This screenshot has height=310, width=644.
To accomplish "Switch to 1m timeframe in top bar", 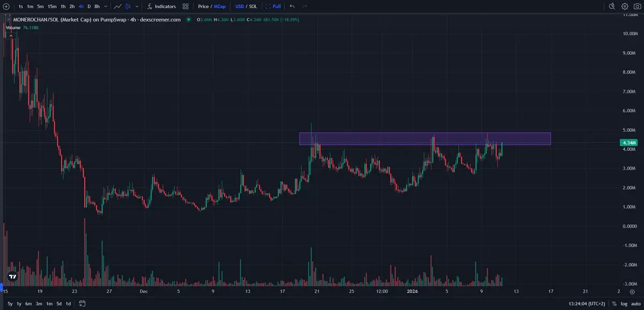I will point(30,6).
